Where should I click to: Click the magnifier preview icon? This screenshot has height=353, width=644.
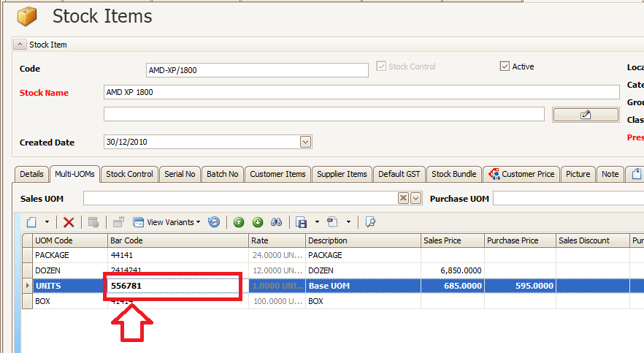[370, 222]
